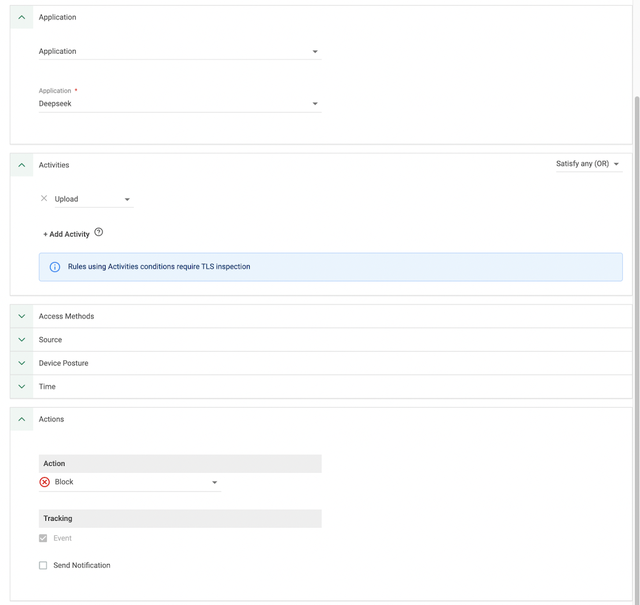Click the Tracking header label

click(x=58, y=518)
